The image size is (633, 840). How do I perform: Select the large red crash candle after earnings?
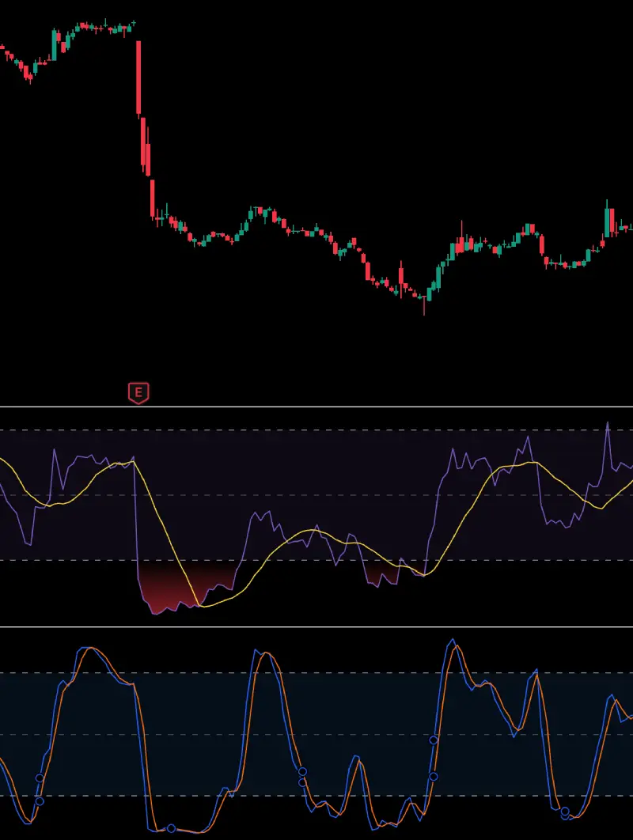(138, 78)
